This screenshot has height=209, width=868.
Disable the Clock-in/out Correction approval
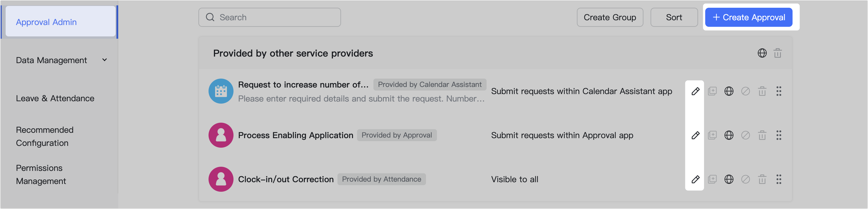[746, 179]
